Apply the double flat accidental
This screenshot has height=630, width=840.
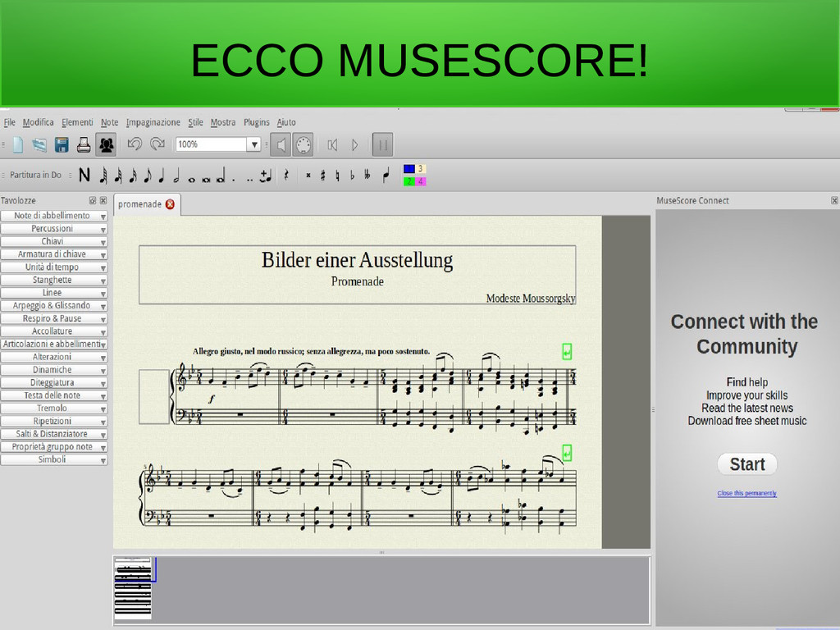[367, 176]
